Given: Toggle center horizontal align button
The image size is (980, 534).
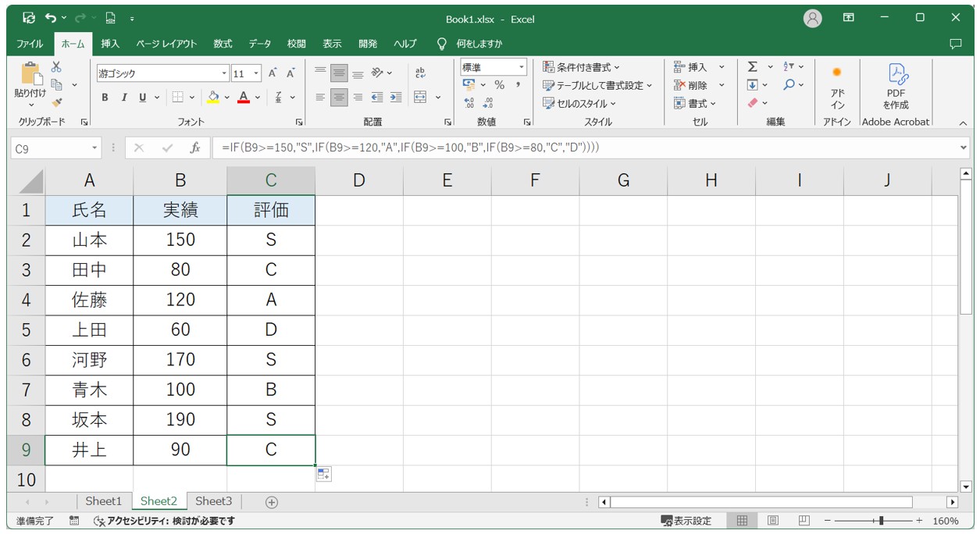Looking at the screenshot, I should pos(339,98).
